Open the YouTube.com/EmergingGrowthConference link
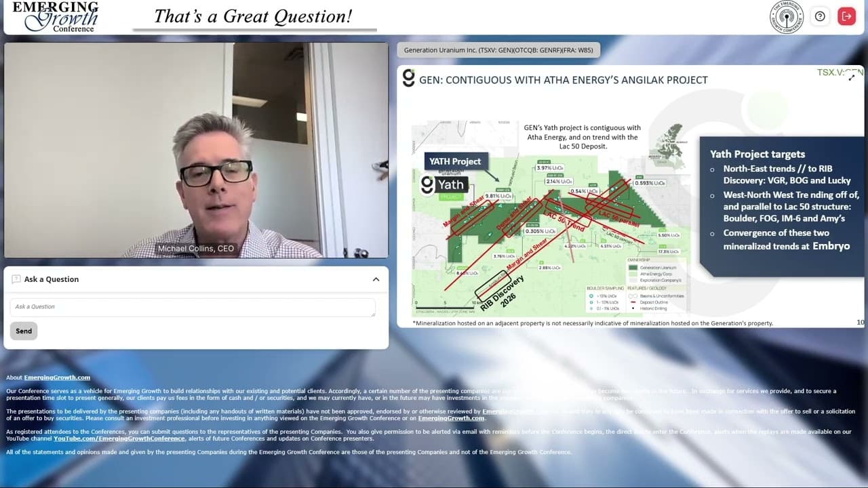The height and width of the screenshot is (488, 868). 119,439
